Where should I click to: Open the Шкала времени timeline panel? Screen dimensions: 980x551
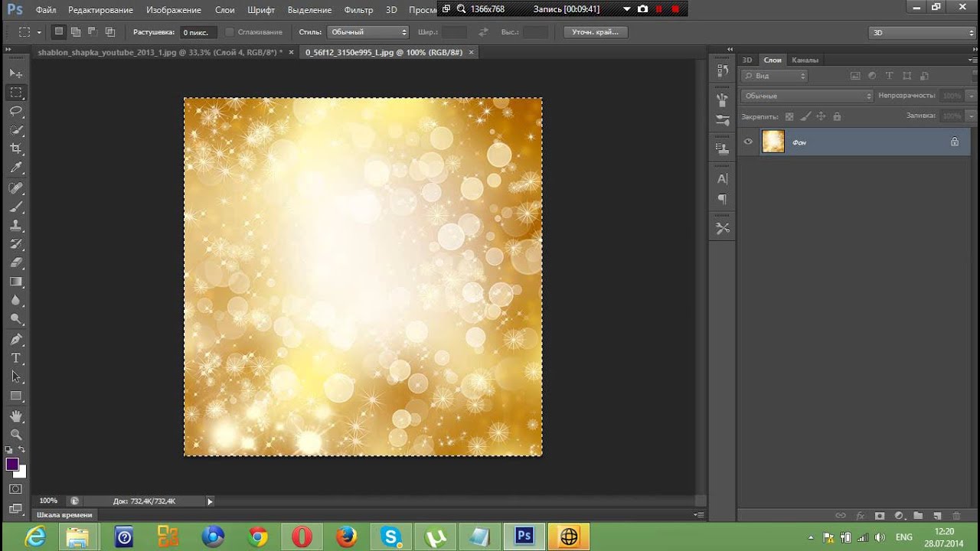(x=64, y=515)
